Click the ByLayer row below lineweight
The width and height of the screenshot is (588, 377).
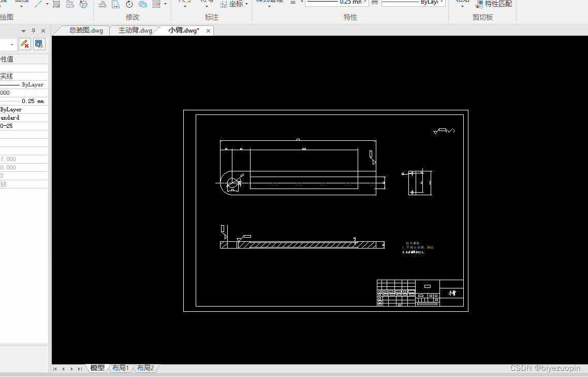[x=24, y=110]
